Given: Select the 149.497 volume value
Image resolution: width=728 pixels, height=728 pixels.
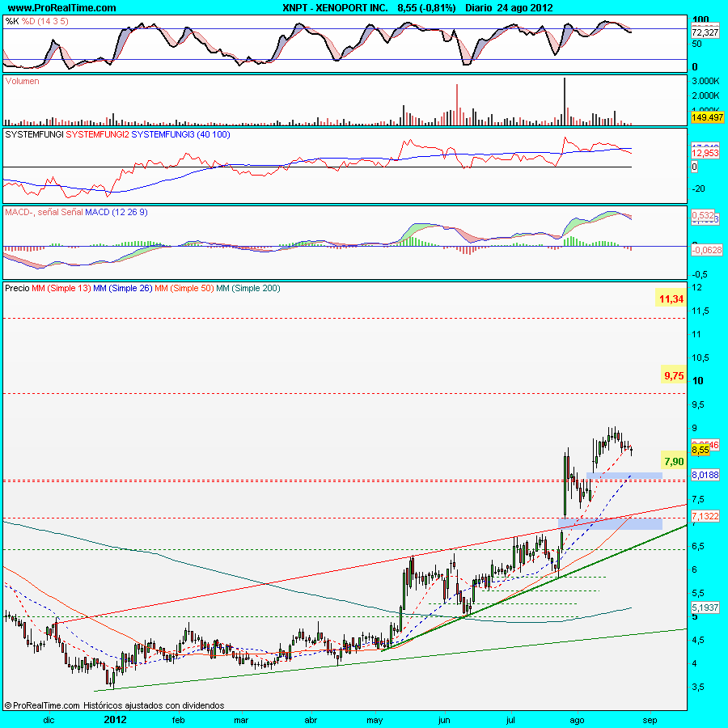Looking at the screenshot, I should (707, 117).
